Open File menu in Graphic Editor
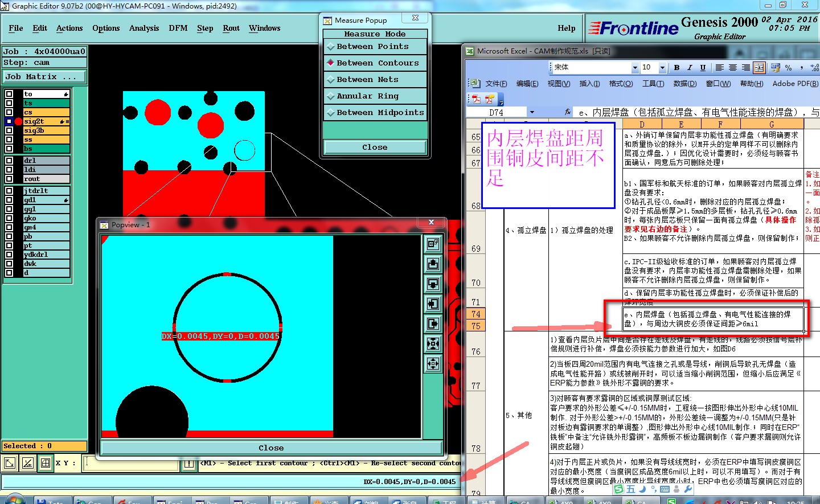This screenshot has width=820, height=504. tap(16, 28)
